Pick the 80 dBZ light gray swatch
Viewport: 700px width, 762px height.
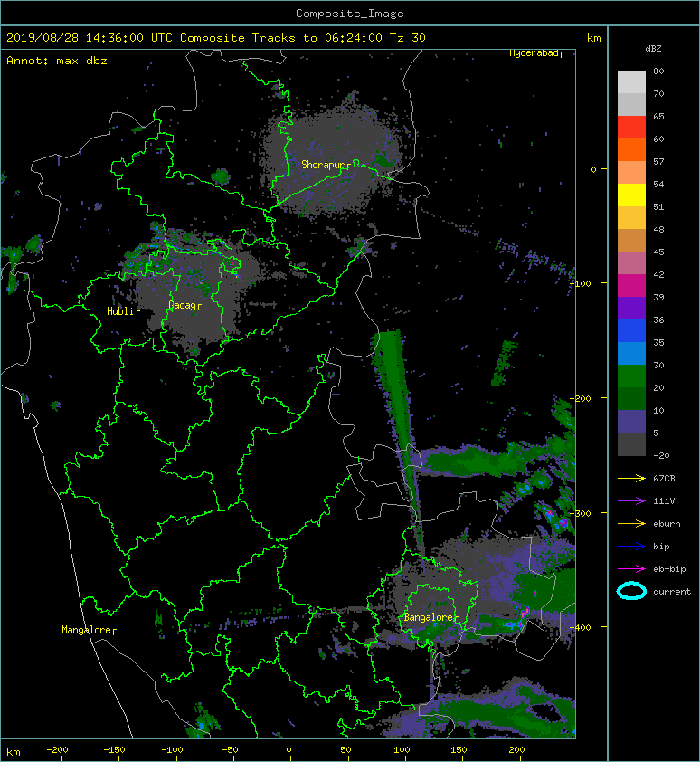(631, 82)
